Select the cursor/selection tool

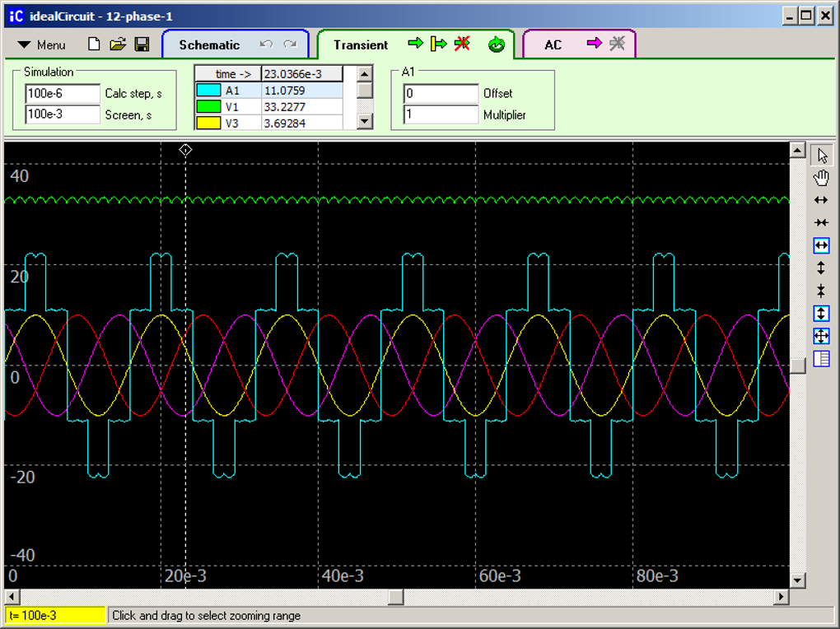[821, 154]
